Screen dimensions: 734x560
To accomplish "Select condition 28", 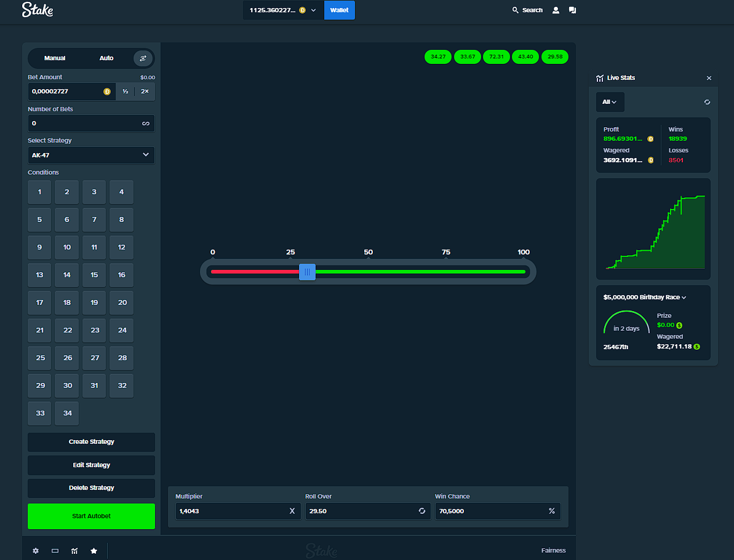I will (x=122, y=357).
